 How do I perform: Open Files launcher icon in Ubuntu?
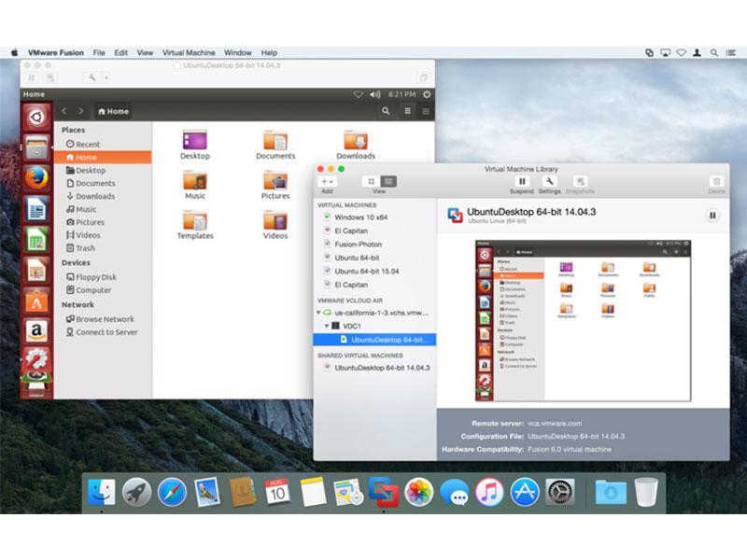point(36,147)
